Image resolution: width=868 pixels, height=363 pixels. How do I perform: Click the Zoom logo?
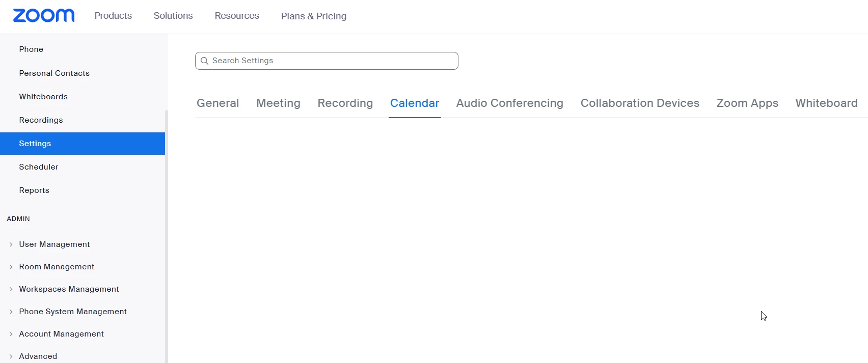click(44, 16)
